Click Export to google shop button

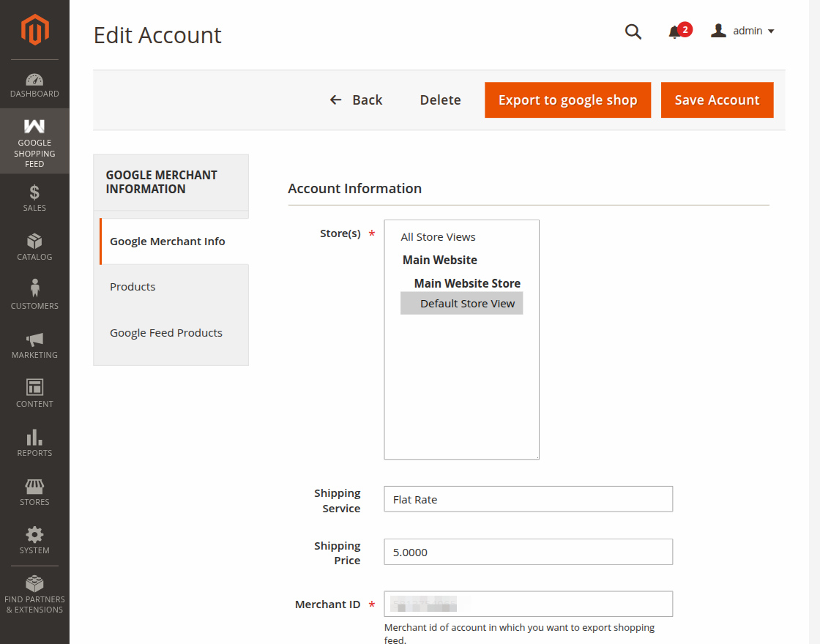[x=567, y=100]
